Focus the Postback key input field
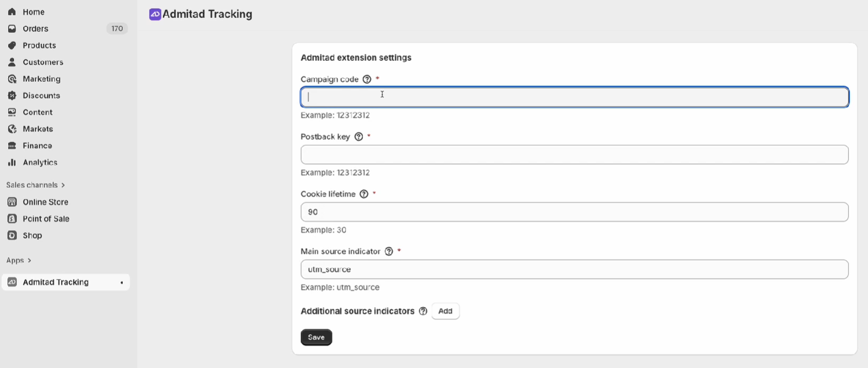Viewport: 868px width, 368px height. coord(574,154)
